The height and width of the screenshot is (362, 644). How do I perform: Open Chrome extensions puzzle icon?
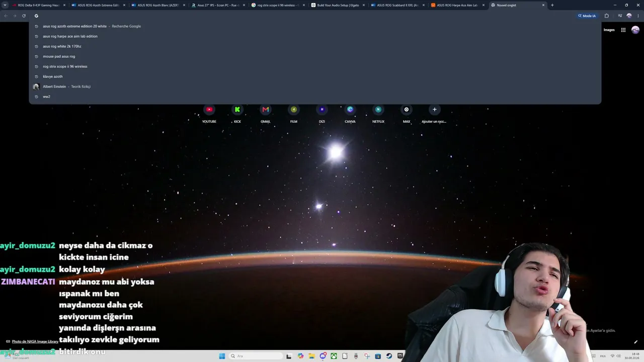point(606,16)
